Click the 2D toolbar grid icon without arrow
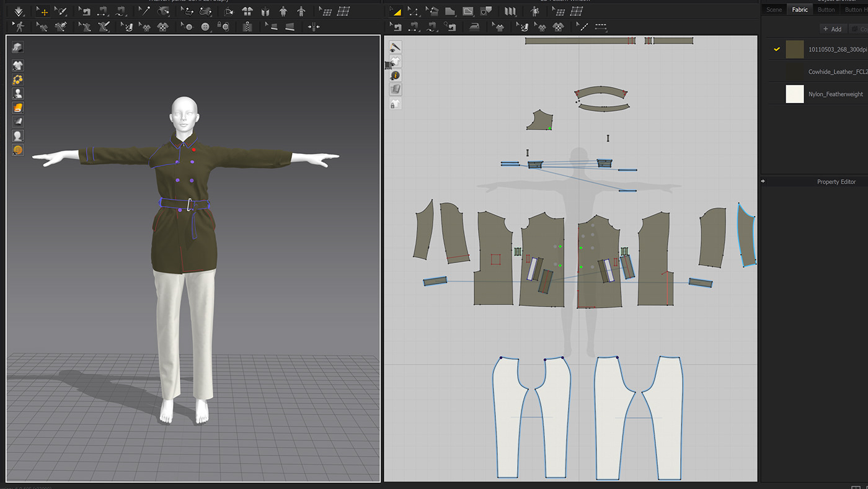This screenshot has width=868, height=489. (x=577, y=11)
